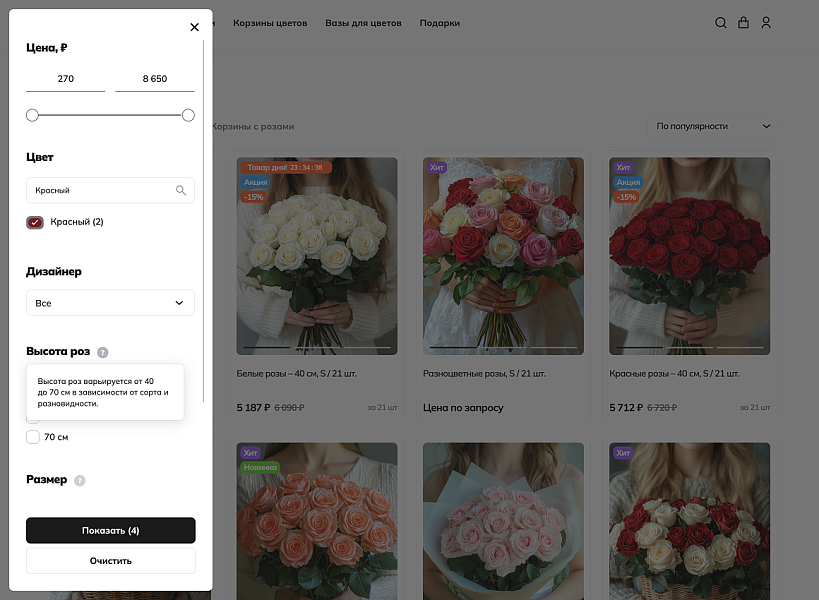Open the site search
Viewport: 819px width, 600px height.
720,22
